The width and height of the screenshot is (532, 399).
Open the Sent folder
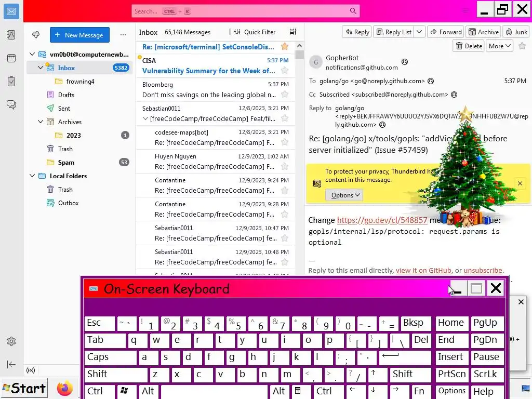pyautogui.click(x=64, y=108)
